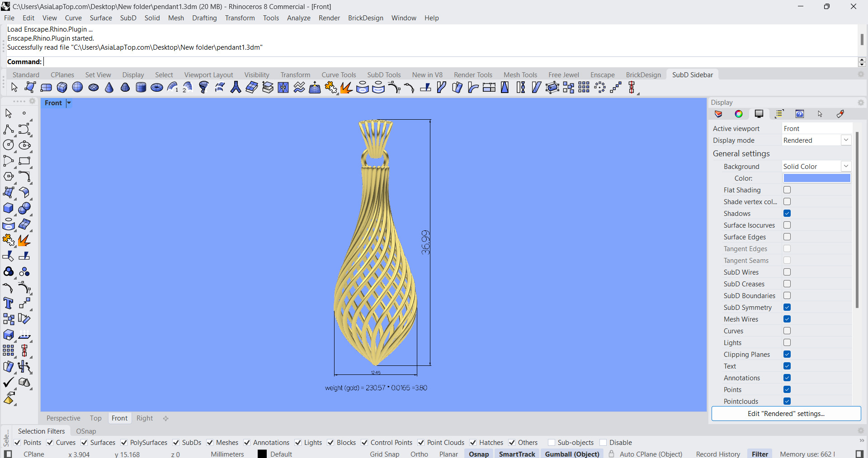Click the SubD ellipsoid icon
The image size is (868, 458).
[x=94, y=87]
